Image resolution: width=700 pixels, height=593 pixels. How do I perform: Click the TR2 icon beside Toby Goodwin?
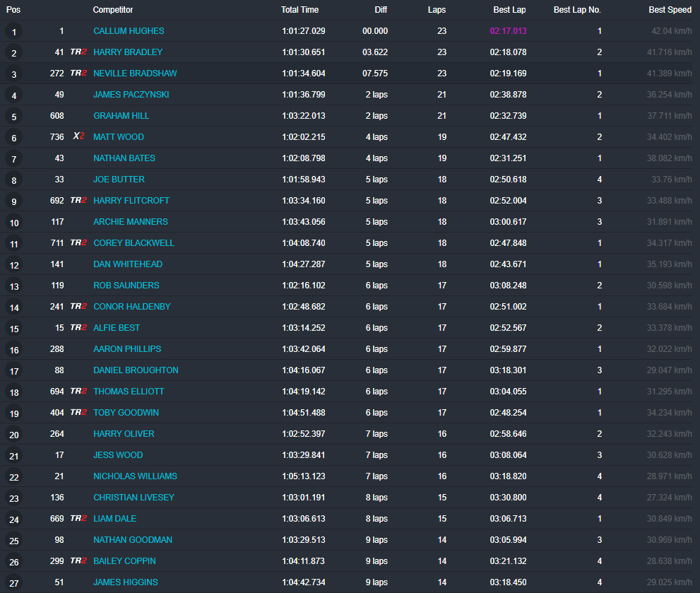point(78,413)
